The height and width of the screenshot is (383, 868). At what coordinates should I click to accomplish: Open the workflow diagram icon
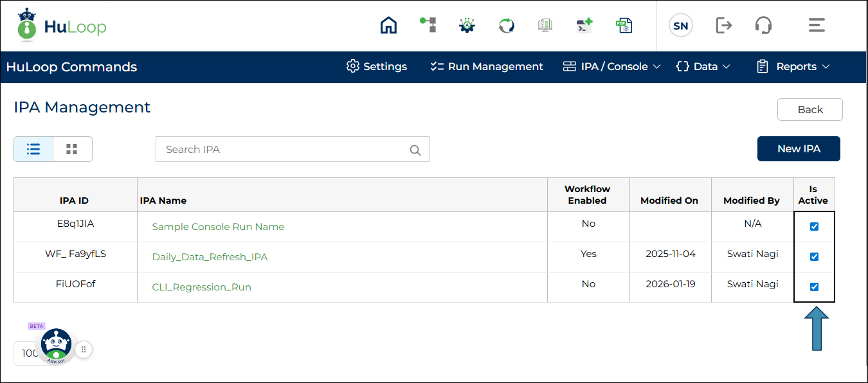coord(428,26)
